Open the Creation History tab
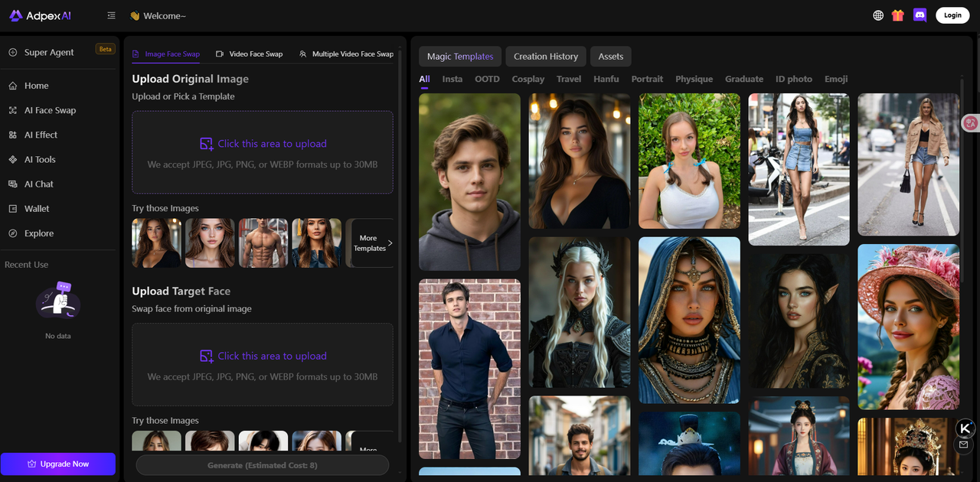Screen dimensions: 980x482 [546, 56]
